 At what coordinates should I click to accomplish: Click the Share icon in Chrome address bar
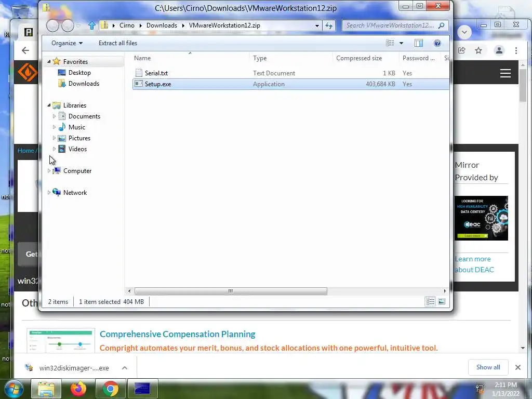(461, 50)
